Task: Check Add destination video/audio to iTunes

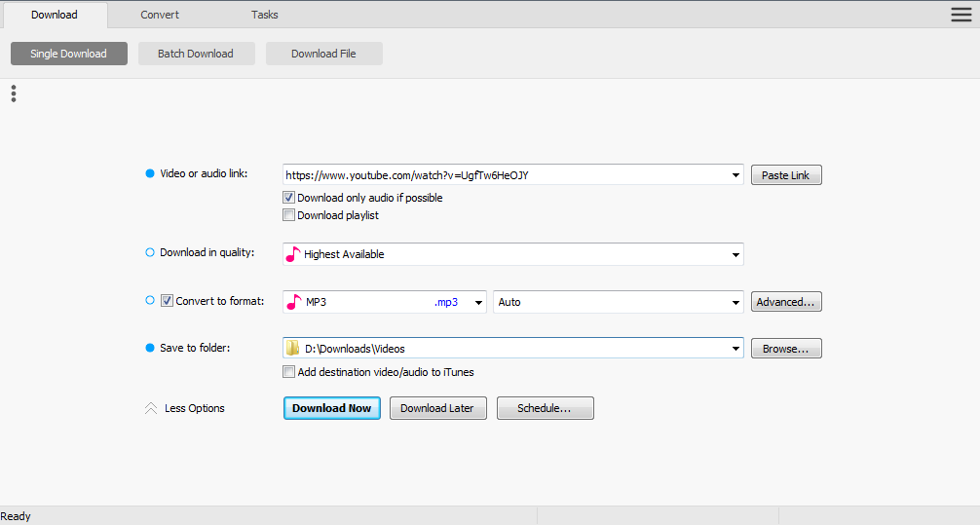Action: (x=288, y=372)
